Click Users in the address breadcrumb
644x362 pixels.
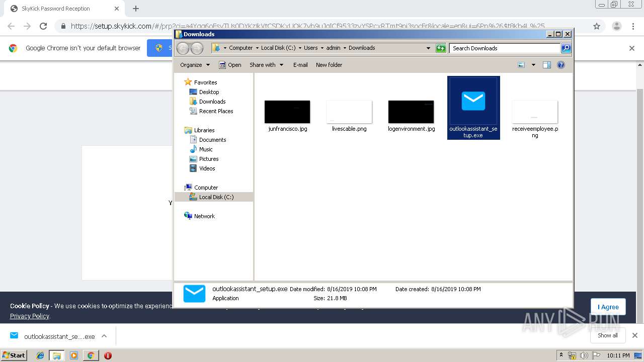[x=310, y=48]
